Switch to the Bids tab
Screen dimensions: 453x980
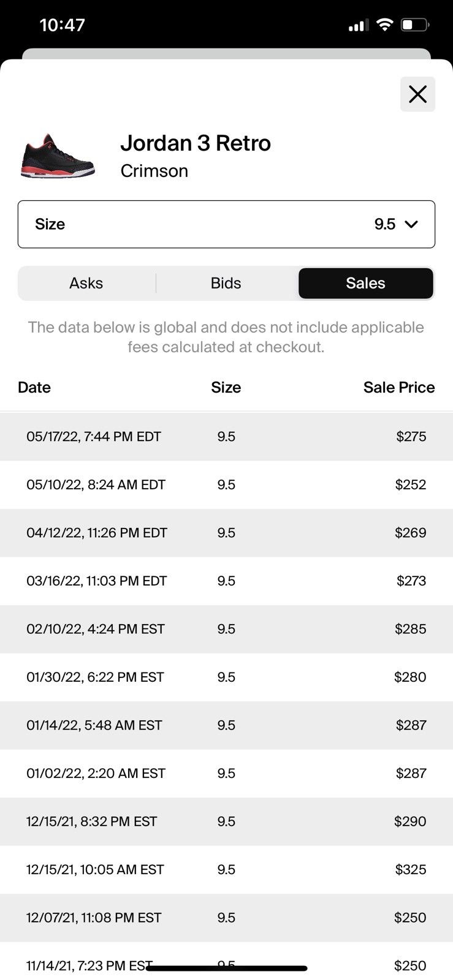tap(226, 283)
